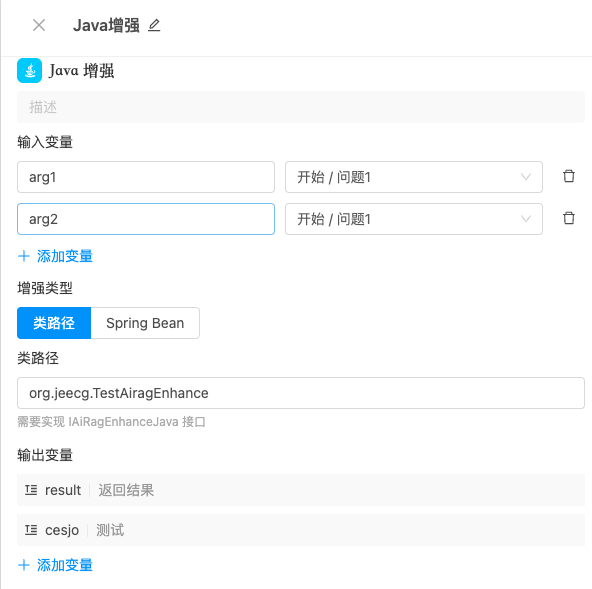Click the blue Java coffee cup icon
The image size is (592, 589).
pyautogui.click(x=29, y=70)
